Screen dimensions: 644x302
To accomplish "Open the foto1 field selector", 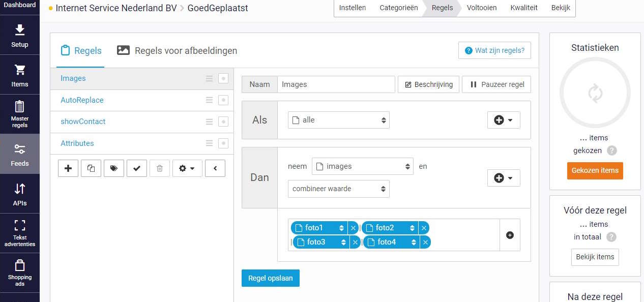I will pyautogui.click(x=319, y=228).
